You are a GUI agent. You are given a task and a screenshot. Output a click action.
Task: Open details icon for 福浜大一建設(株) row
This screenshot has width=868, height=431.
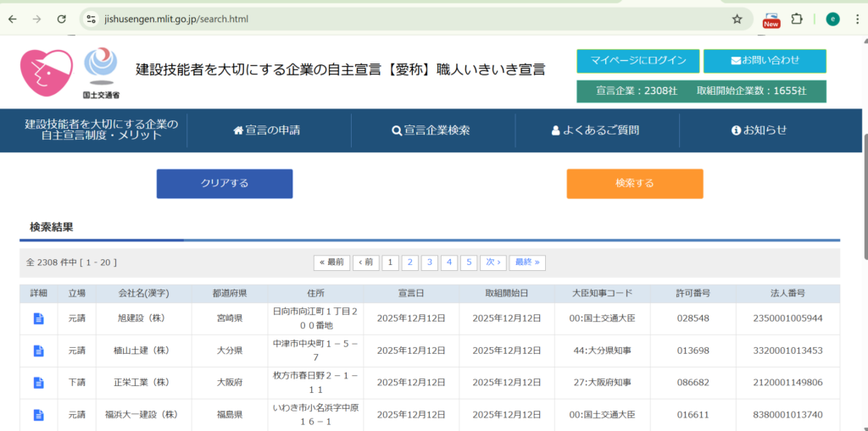pos(38,415)
